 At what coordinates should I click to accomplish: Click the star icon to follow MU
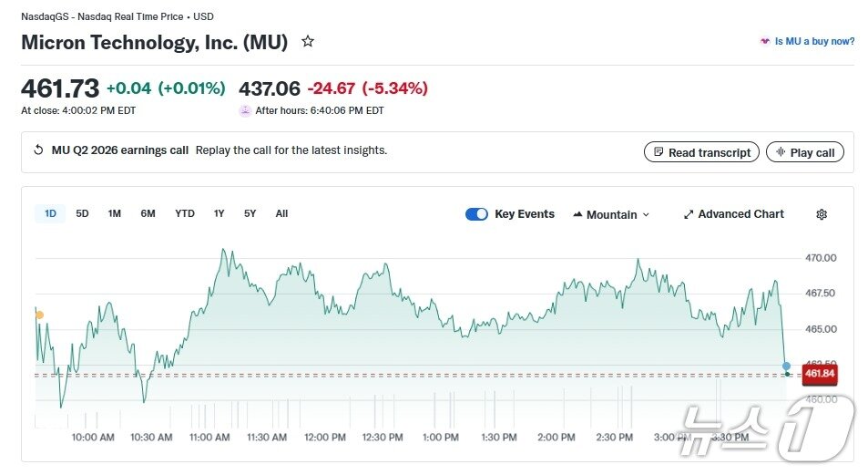(x=308, y=42)
